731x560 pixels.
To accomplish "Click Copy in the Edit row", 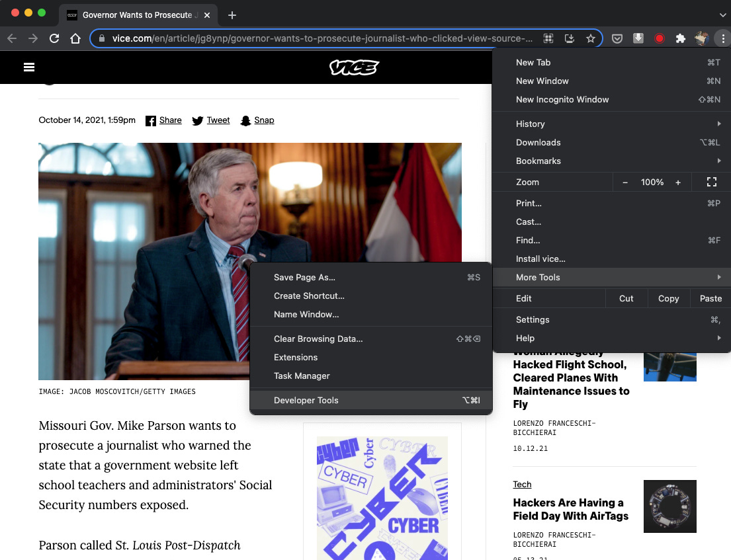I will (669, 299).
